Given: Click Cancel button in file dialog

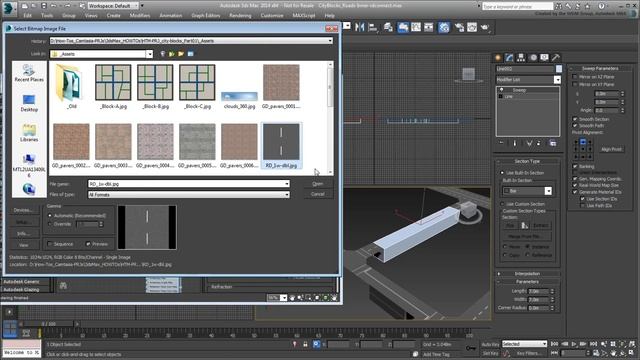Looking at the screenshot, I should coord(318,194).
